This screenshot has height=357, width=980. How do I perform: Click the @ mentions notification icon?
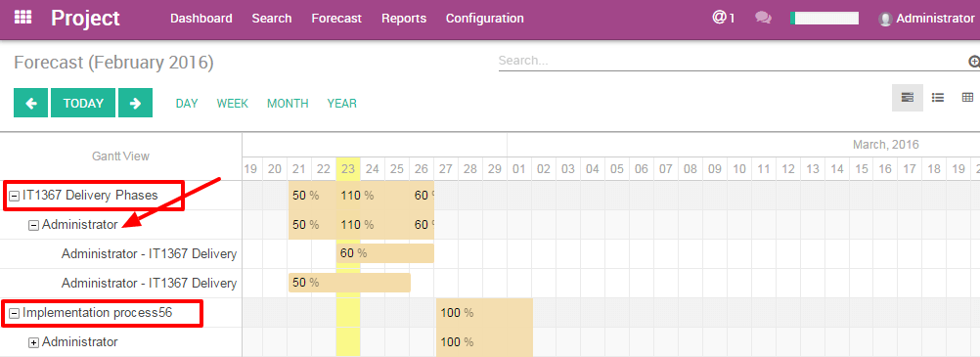click(x=723, y=18)
